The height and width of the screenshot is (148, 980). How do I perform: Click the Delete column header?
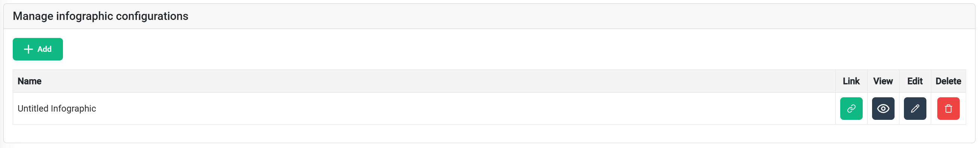(x=948, y=81)
